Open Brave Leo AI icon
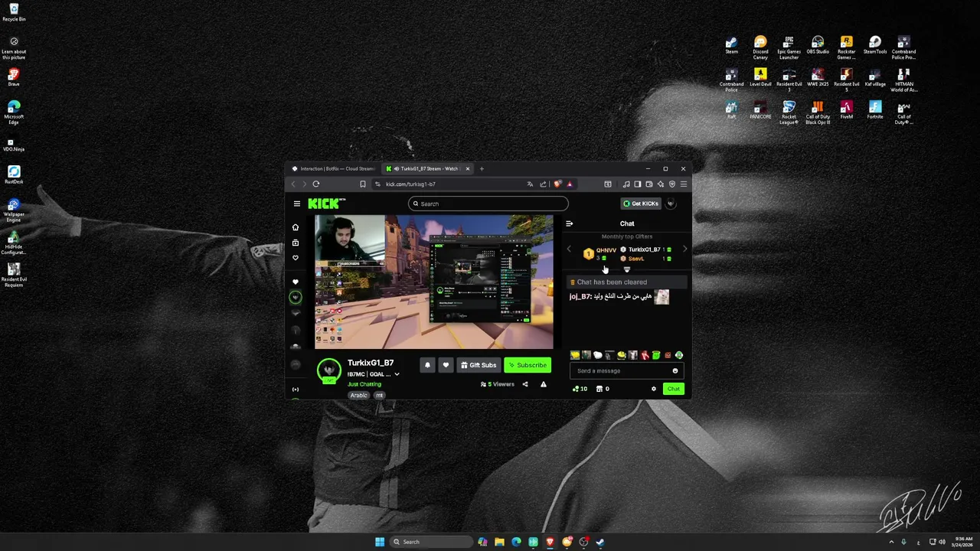 pyautogui.click(x=661, y=184)
